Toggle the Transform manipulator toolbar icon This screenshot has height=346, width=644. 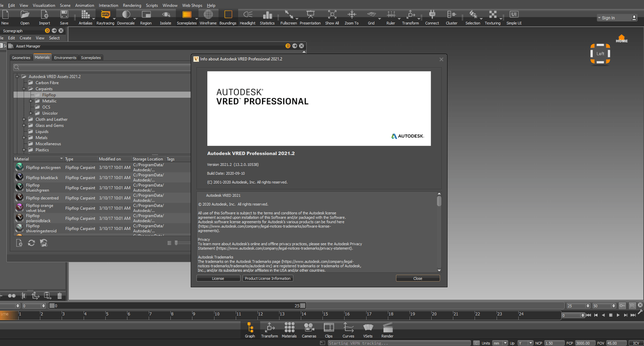click(411, 17)
